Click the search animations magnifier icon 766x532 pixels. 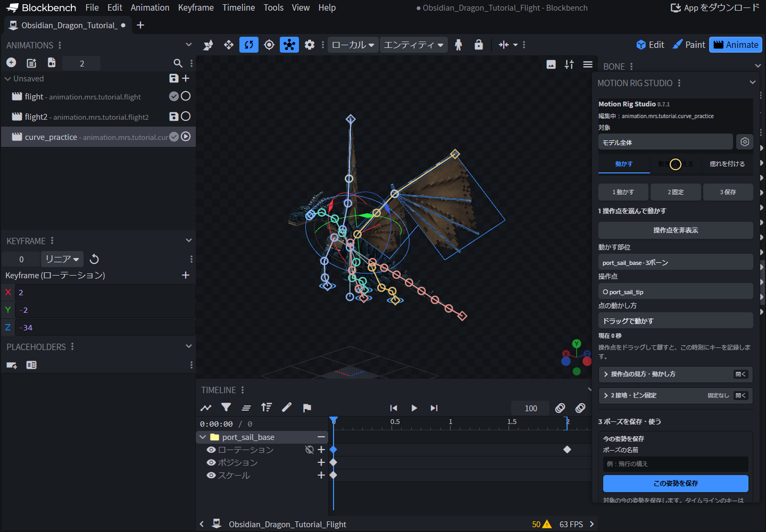178,63
